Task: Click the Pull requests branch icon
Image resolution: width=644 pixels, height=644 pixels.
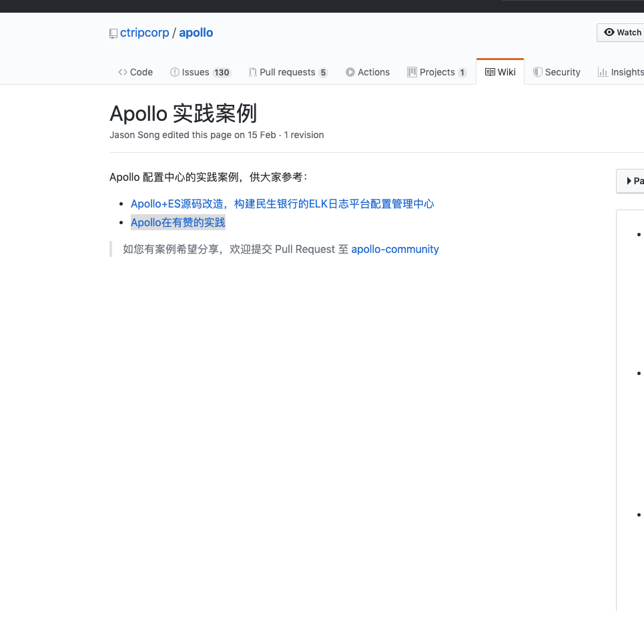Action: pyautogui.click(x=252, y=72)
